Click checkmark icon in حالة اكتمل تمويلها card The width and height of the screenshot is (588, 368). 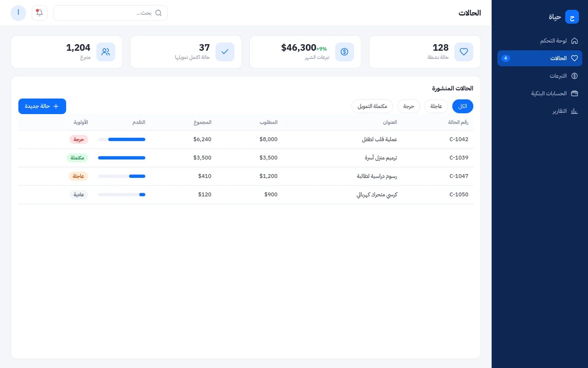point(225,52)
